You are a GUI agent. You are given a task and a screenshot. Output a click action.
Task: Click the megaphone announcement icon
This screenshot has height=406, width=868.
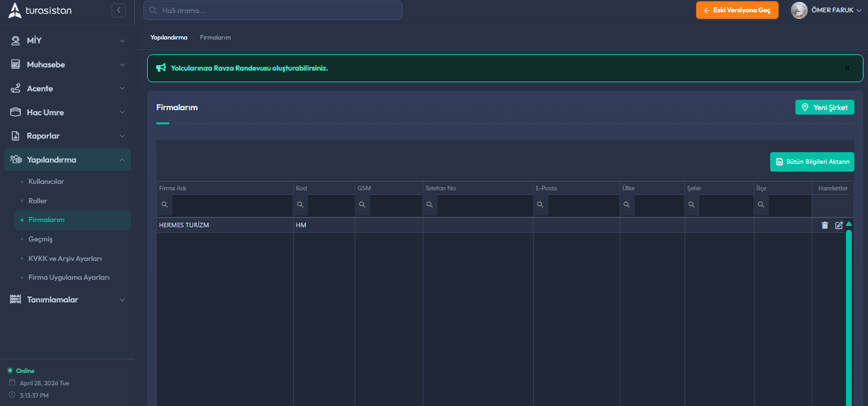pyautogui.click(x=161, y=68)
